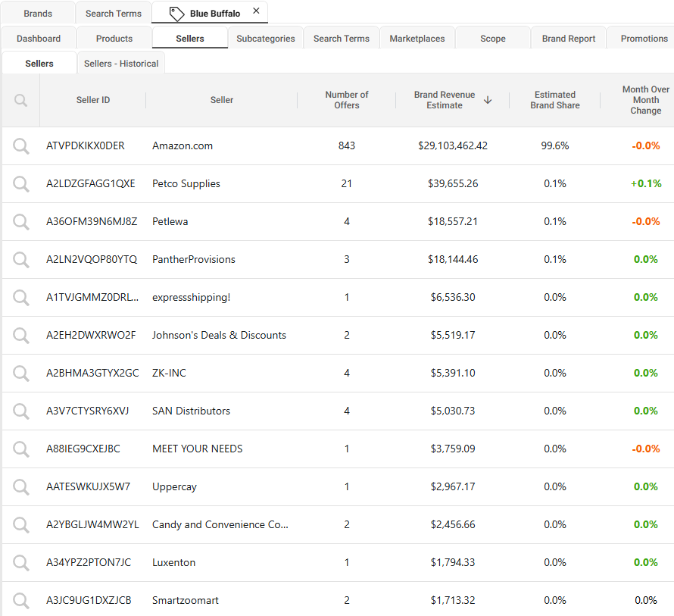674x616 pixels.
Task: Open details magnifier for Smartzoomart row
Action: [20, 601]
